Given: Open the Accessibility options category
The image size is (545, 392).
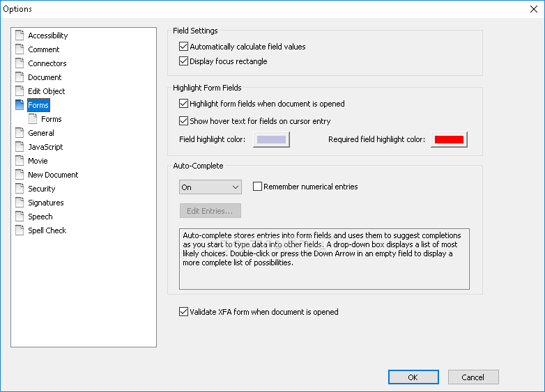Looking at the screenshot, I should [48, 36].
